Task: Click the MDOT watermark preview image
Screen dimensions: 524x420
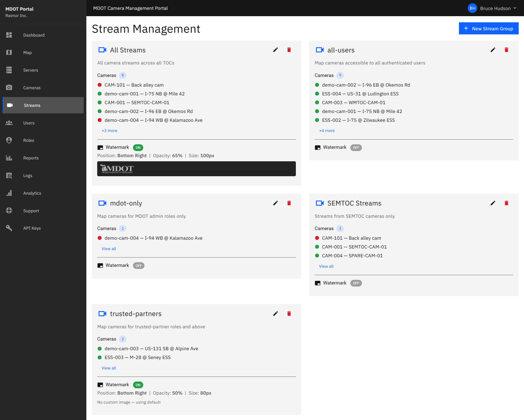Action: click(x=196, y=168)
